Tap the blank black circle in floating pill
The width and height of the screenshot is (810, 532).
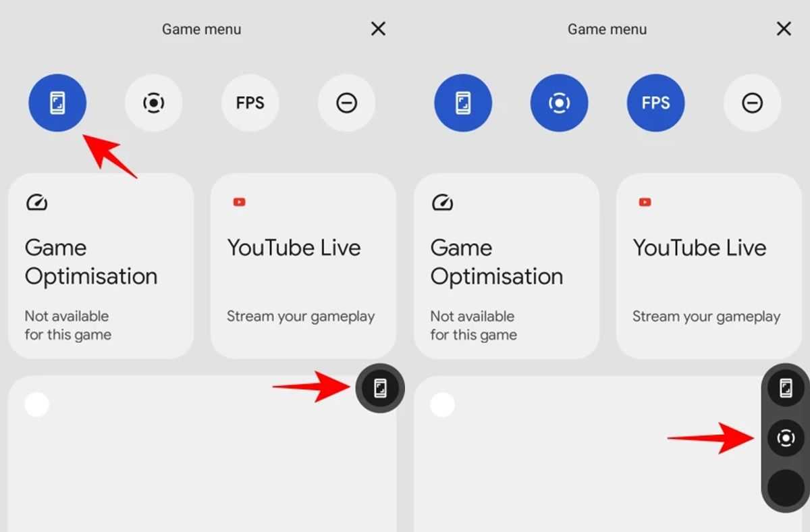[786, 488]
